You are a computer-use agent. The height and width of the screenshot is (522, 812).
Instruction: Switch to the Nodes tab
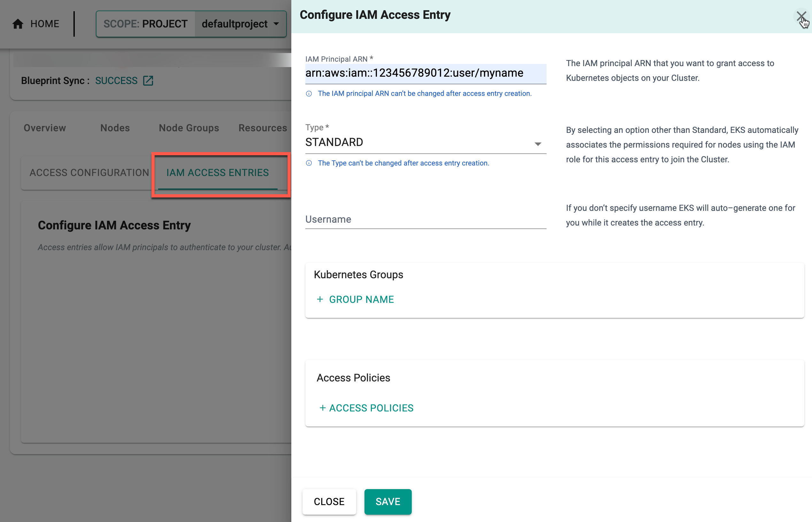tap(115, 128)
